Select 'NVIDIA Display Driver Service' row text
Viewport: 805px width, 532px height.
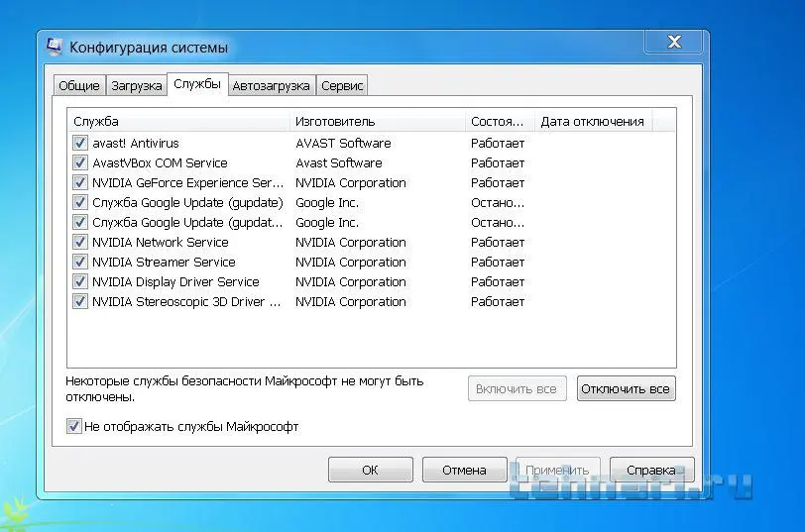(x=175, y=282)
